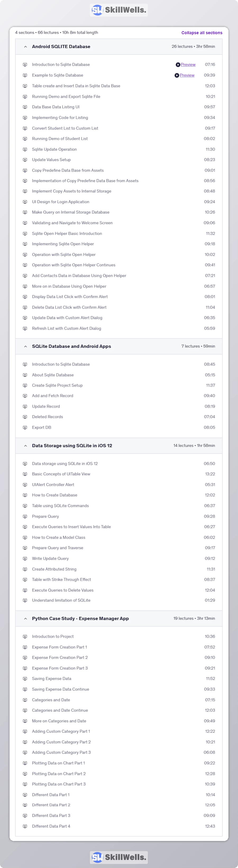Click the play icon beside "Example to Sqlite Database" Preview
The height and width of the screenshot is (868, 238).
pyautogui.click(x=177, y=75)
